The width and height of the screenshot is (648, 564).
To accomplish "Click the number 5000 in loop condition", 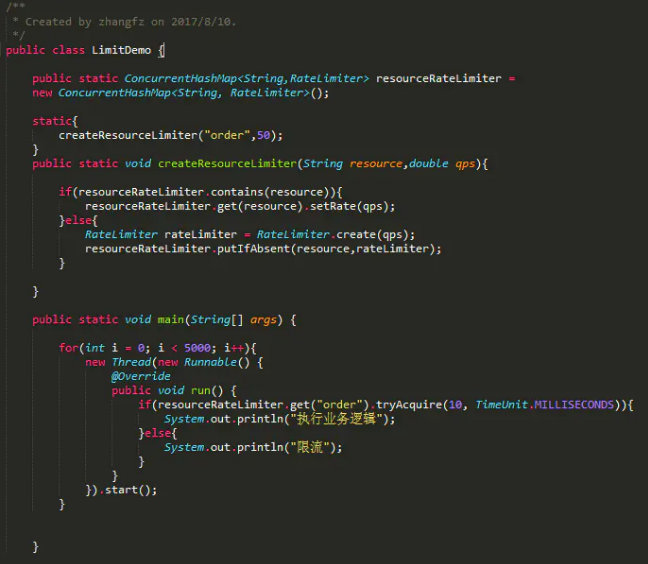I will (x=197, y=348).
